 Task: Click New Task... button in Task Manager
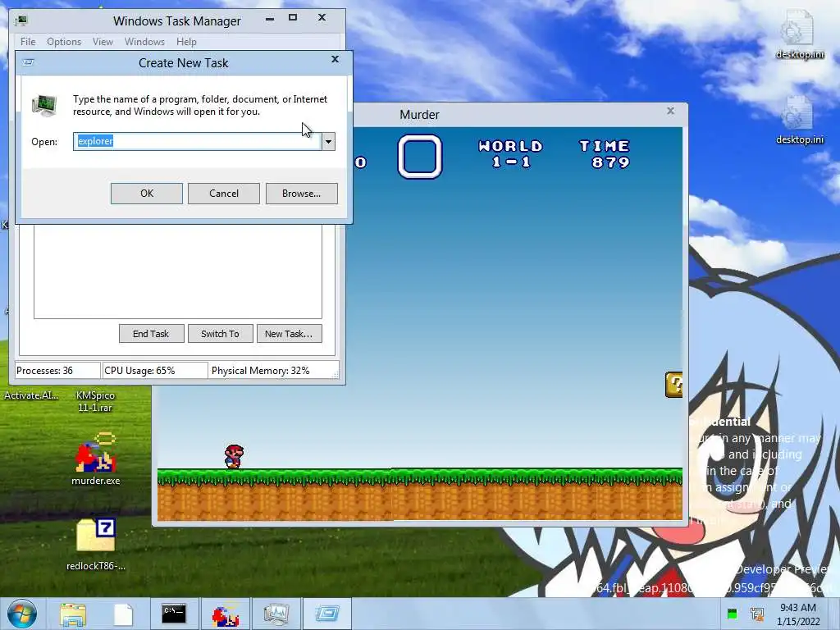tap(289, 334)
